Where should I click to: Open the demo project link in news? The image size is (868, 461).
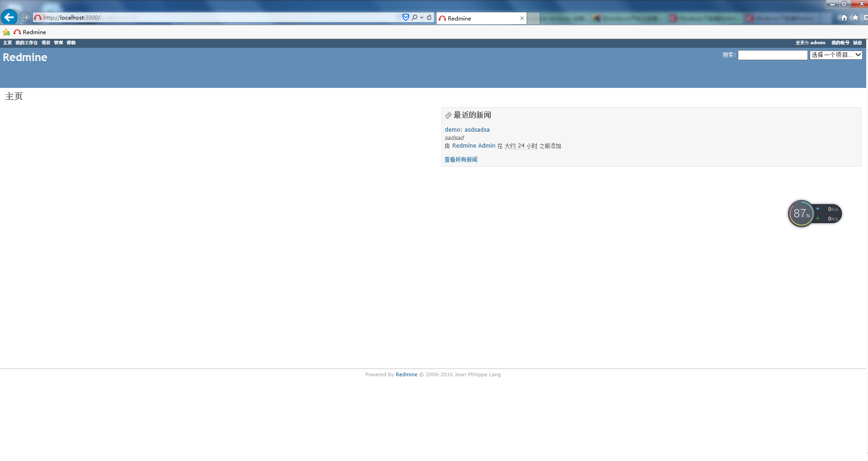point(452,130)
